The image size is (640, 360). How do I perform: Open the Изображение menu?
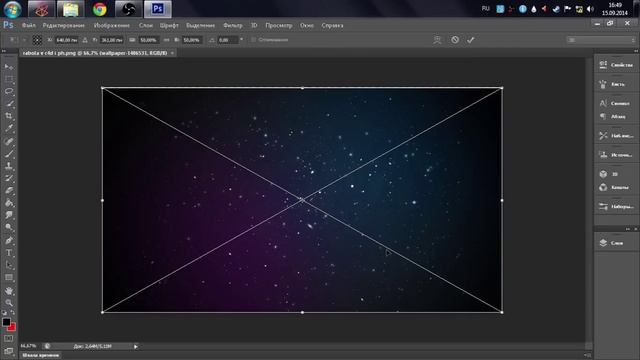(x=111, y=25)
